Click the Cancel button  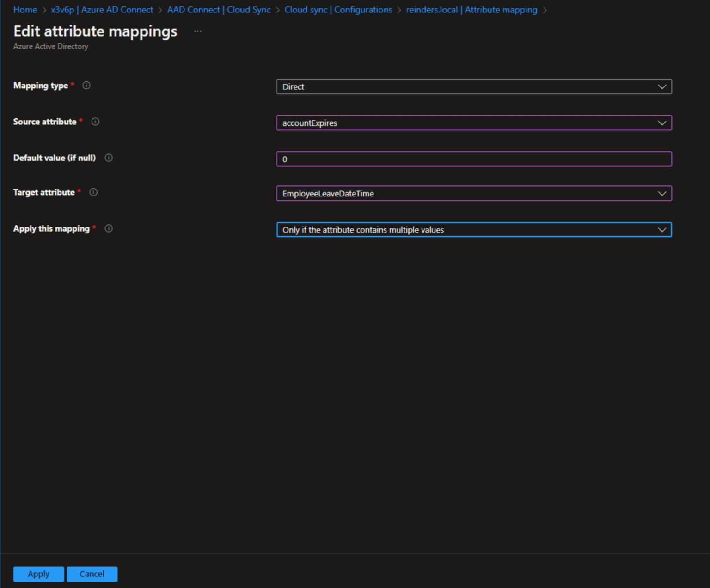[92, 574]
